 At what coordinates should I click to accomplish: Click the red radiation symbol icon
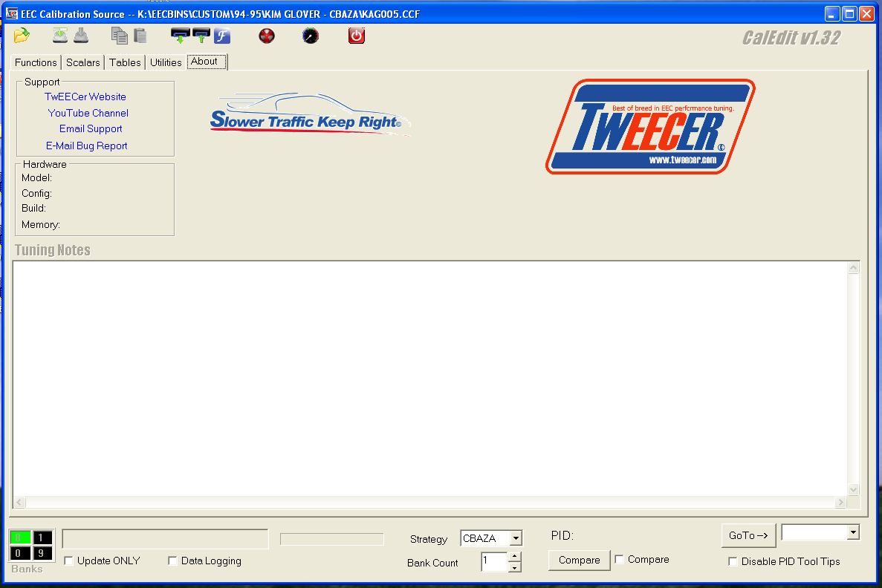click(x=267, y=35)
